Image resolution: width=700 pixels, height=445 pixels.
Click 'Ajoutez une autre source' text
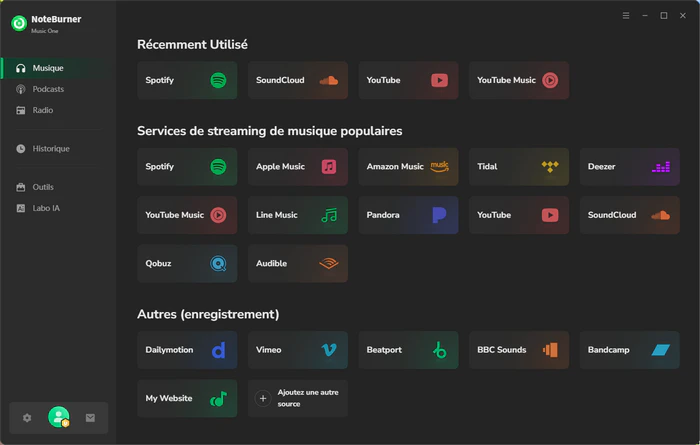308,398
